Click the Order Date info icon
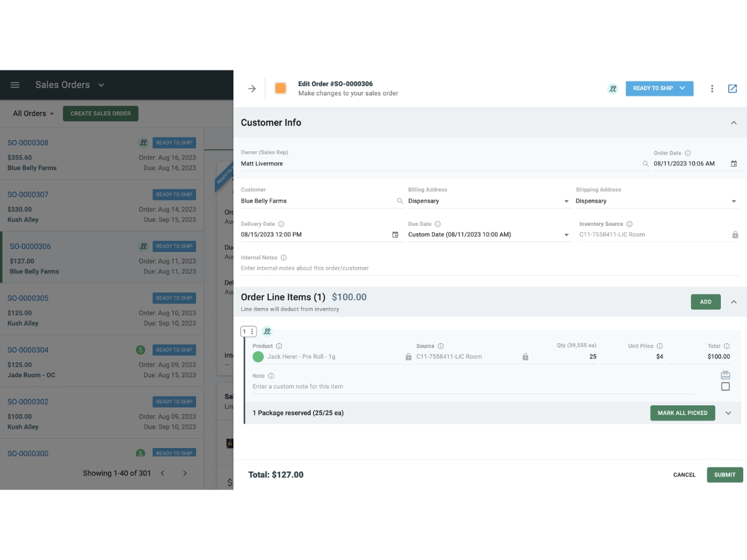The image size is (747, 560). (x=688, y=153)
